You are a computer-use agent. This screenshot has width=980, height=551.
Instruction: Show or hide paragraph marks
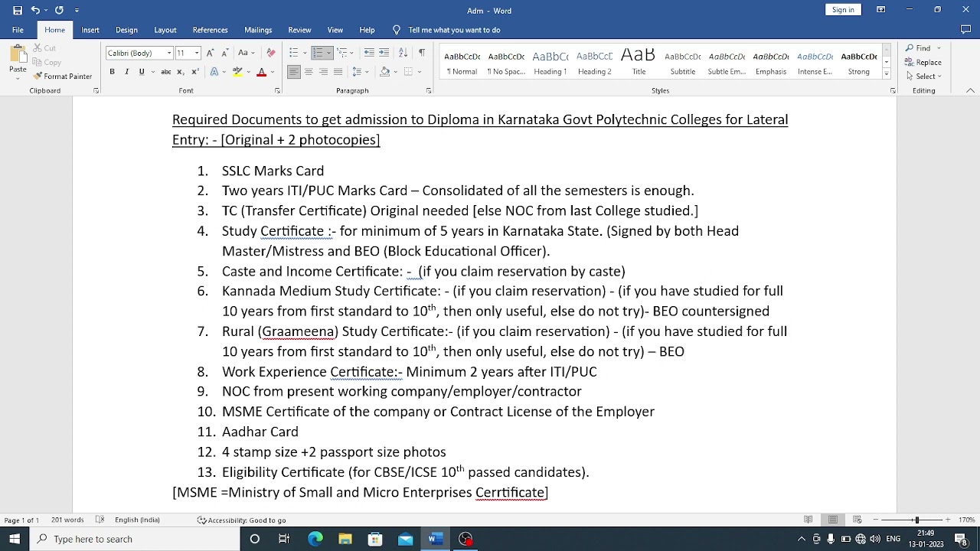coord(422,53)
